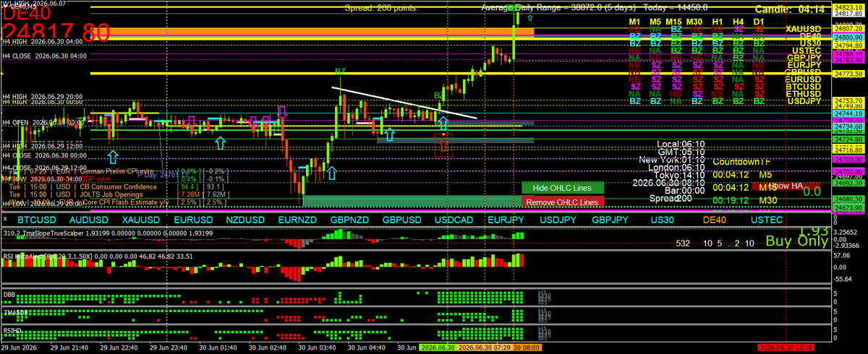
Task: Click the M1 column header in dashboard
Action: tap(634, 22)
